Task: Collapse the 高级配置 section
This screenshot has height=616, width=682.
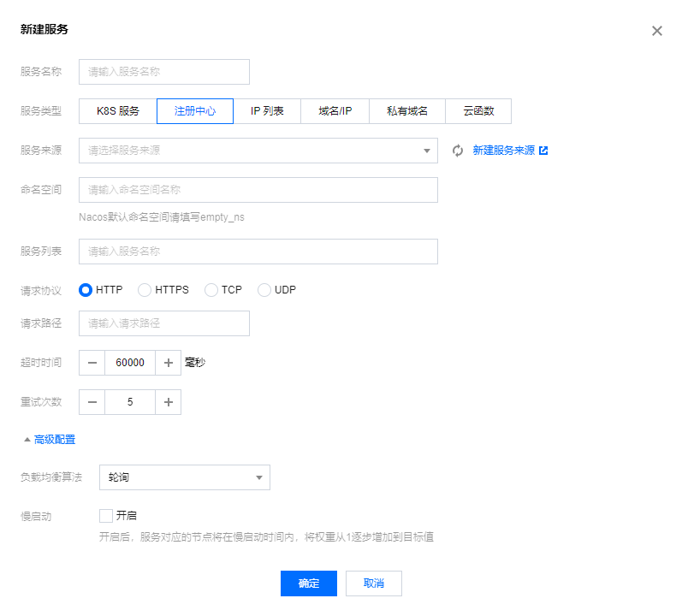Action: pos(50,440)
